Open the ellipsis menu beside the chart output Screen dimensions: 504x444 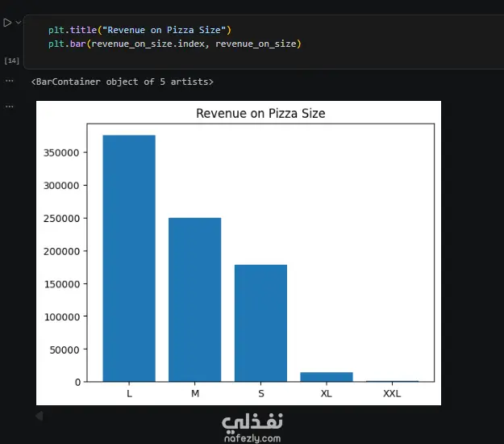(x=10, y=107)
